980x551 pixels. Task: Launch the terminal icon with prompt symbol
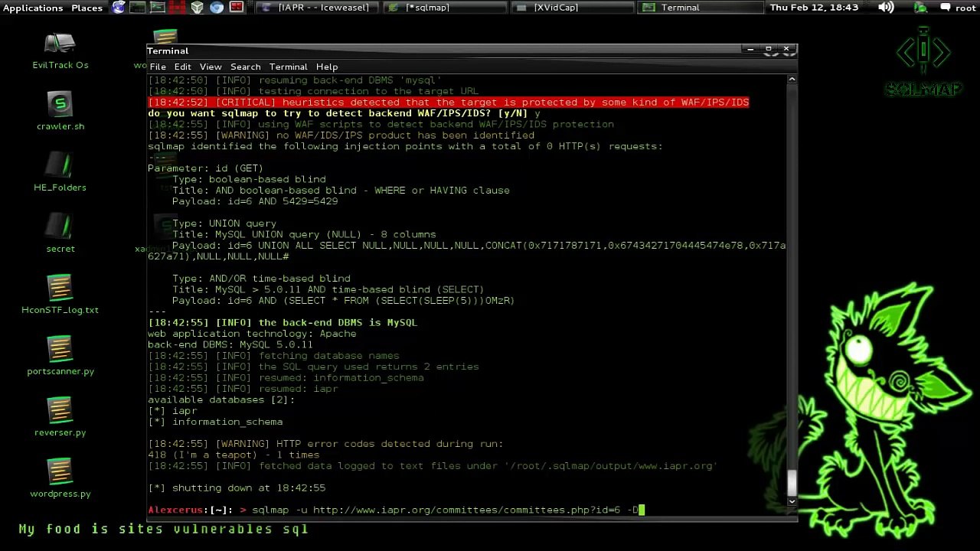pos(157,8)
